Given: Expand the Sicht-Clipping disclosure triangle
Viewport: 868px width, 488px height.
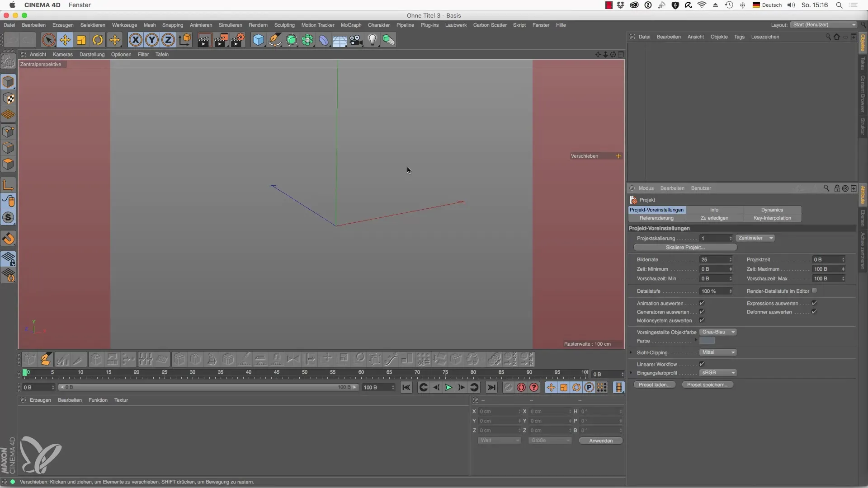Looking at the screenshot, I should click(631, 352).
